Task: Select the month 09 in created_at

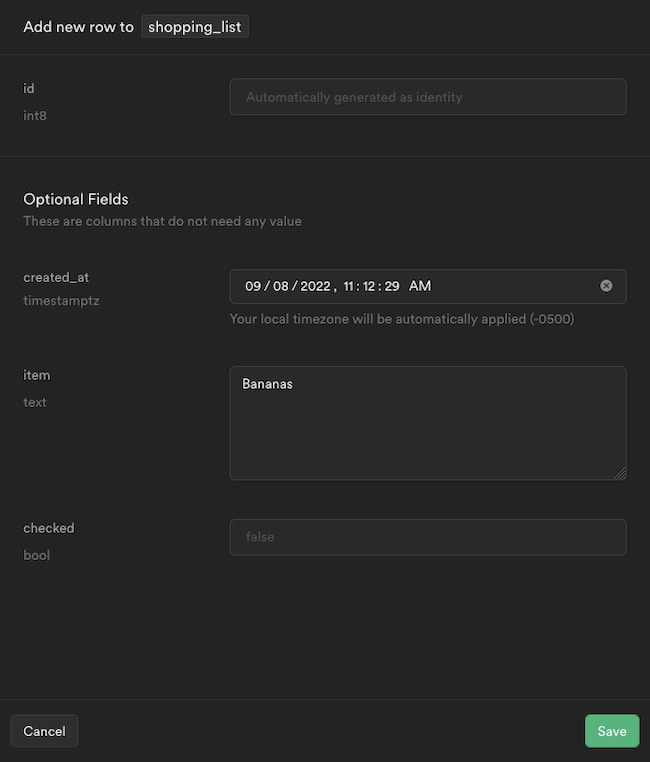Action: [253, 286]
